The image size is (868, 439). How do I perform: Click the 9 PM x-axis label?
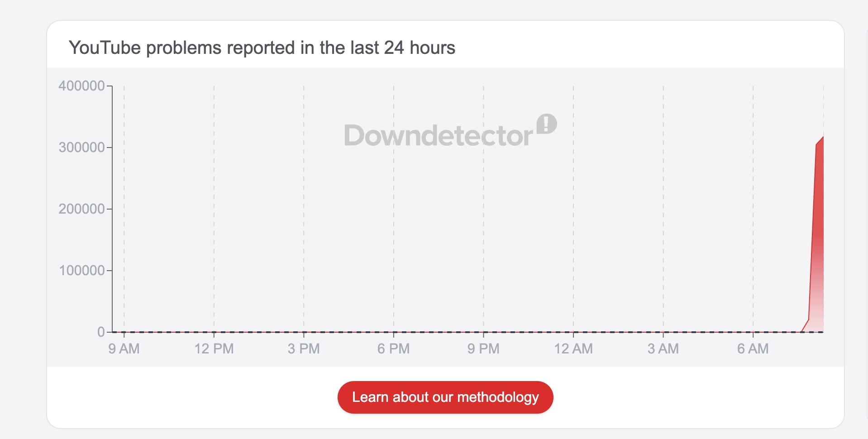[483, 348]
